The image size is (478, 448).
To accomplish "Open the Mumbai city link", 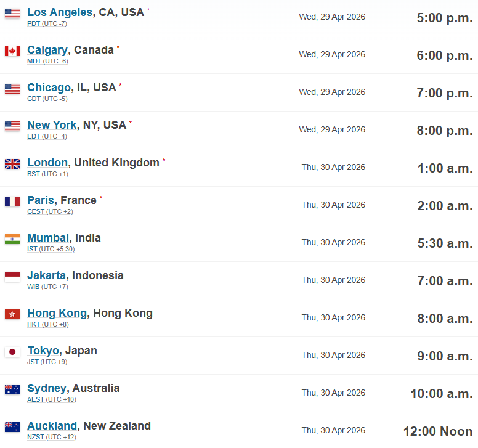I will click(48, 238).
